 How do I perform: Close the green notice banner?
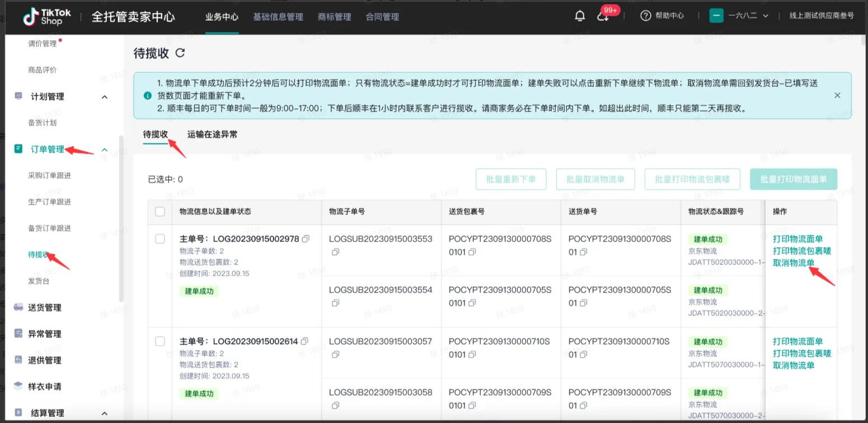pyautogui.click(x=837, y=95)
